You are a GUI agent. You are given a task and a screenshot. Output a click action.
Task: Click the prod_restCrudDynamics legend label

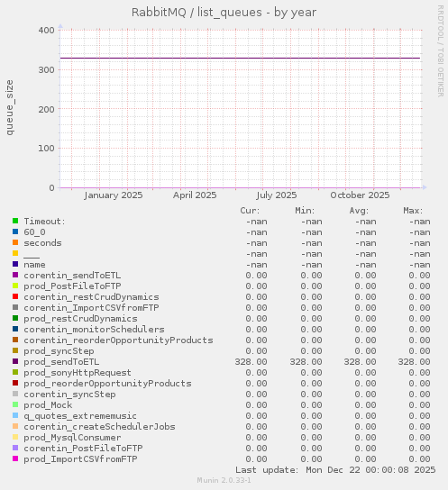coord(80,319)
